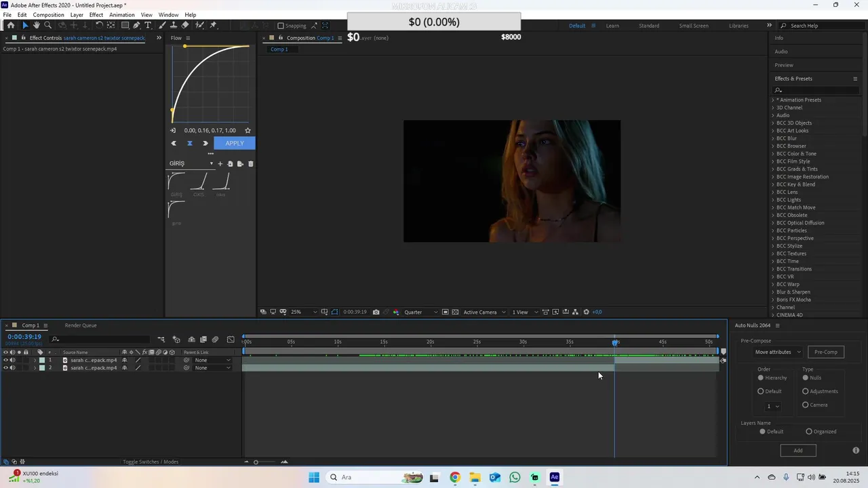Open the Composition menu
Screen dimensions: 868x488
[48, 15]
